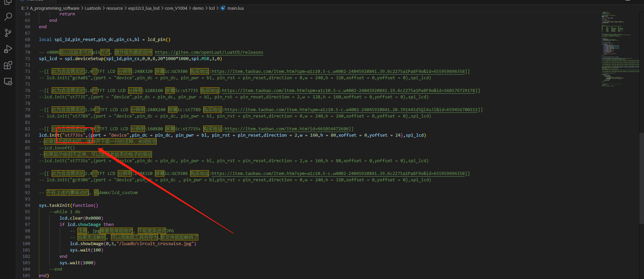
Task: Select the resource breadcrumb item
Action: pyautogui.click(x=114, y=8)
